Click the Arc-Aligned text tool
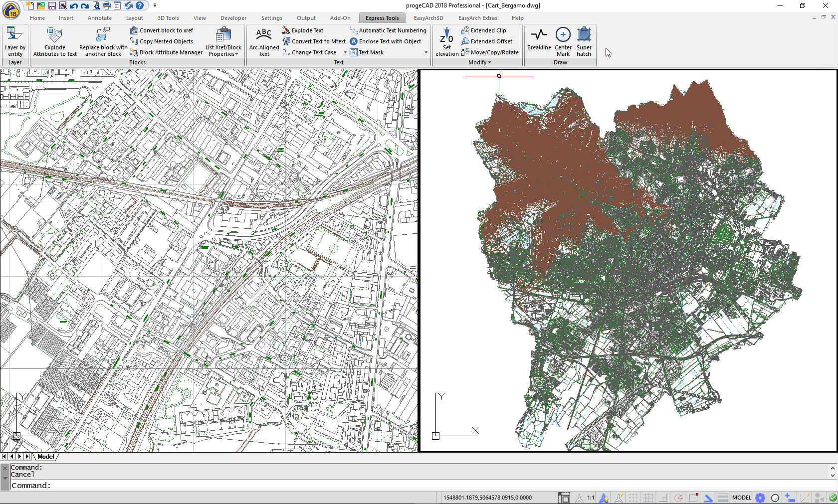The height and width of the screenshot is (504, 838). (264, 41)
